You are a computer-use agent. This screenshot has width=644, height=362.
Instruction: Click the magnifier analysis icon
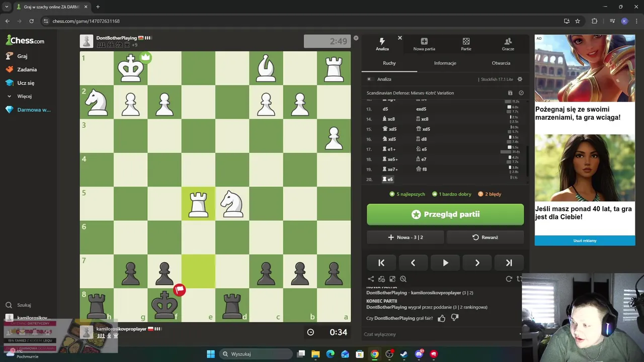(x=403, y=279)
